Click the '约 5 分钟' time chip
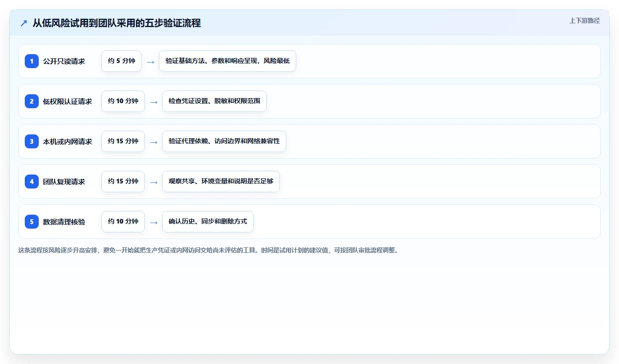The width and height of the screenshot is (619, 364). [121, 61]
